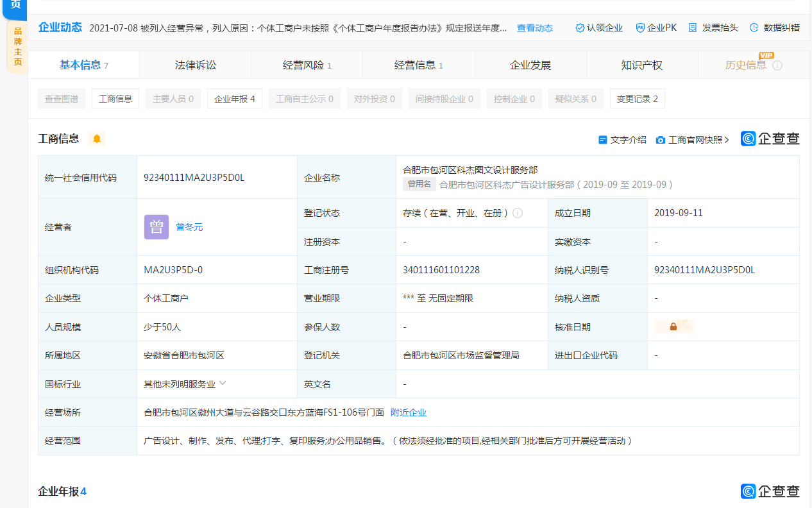812x508 pixels.
Task: Click the 认领企业 shield icon
Action: coord(580,28)
